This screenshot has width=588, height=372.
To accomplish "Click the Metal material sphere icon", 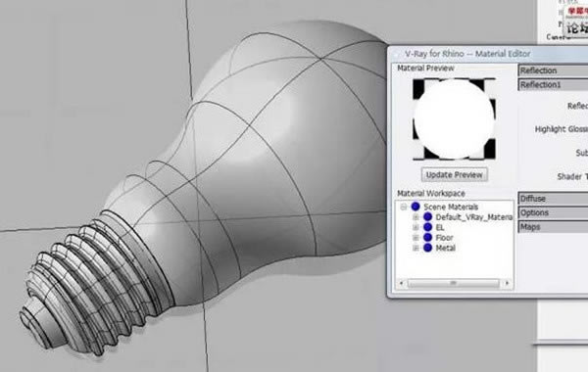I will [427, 248].
